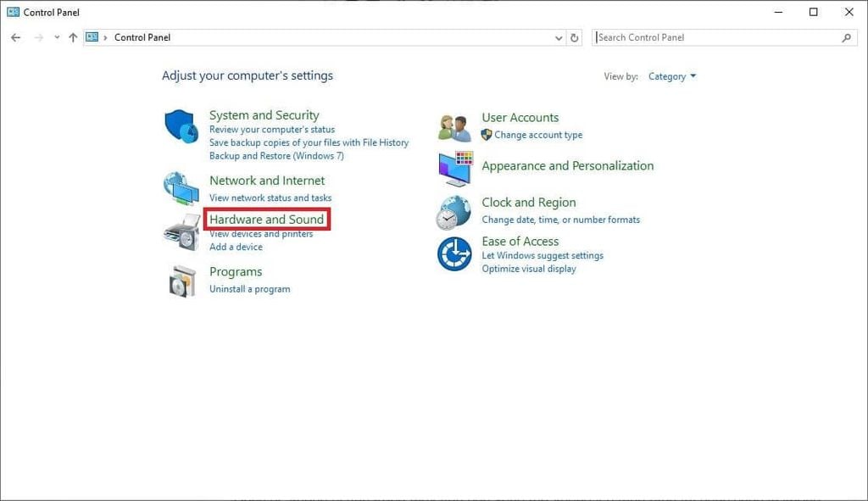The height and width of the screenshot is (501, 868).
Task: Open the Hardware and Sound category
Action: [x=266, y=220]
